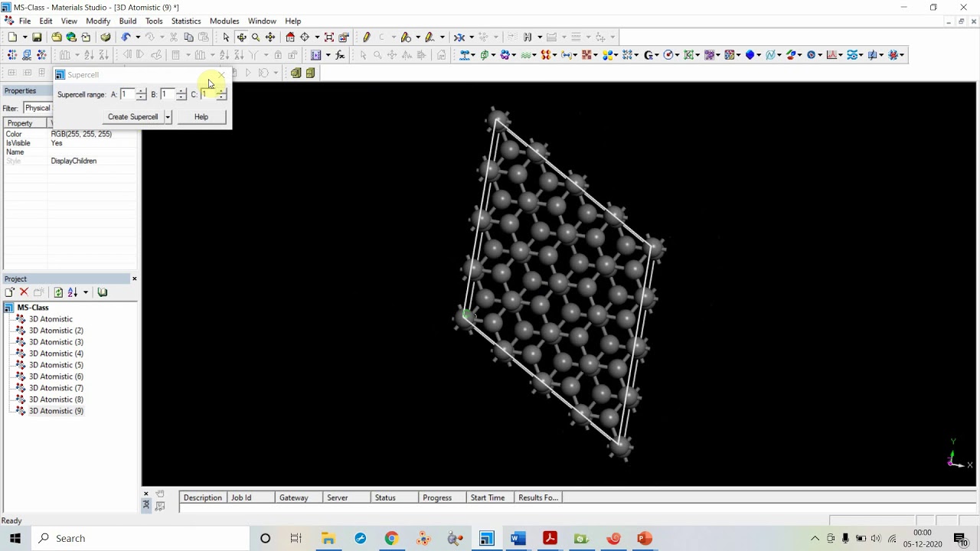Click the Job Id column header
The width and height of the screenshot is (980, 551).
click(251, 497)
